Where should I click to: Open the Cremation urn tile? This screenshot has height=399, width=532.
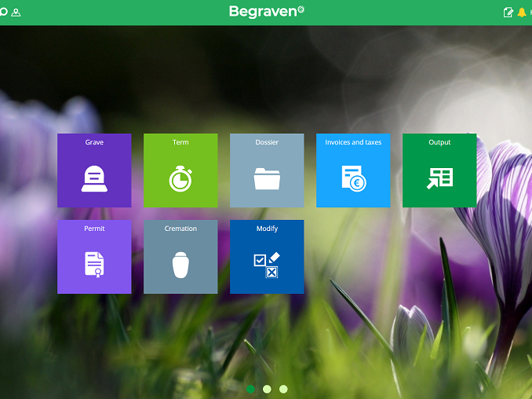pos(180,257)
